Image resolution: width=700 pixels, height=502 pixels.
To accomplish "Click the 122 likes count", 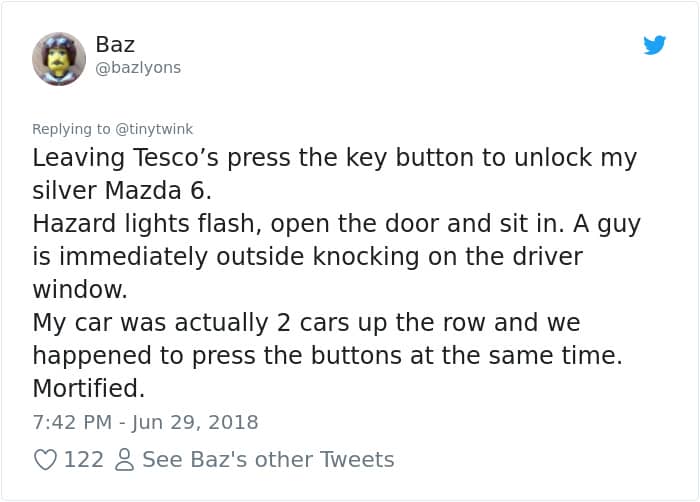I will click(84, 460).
